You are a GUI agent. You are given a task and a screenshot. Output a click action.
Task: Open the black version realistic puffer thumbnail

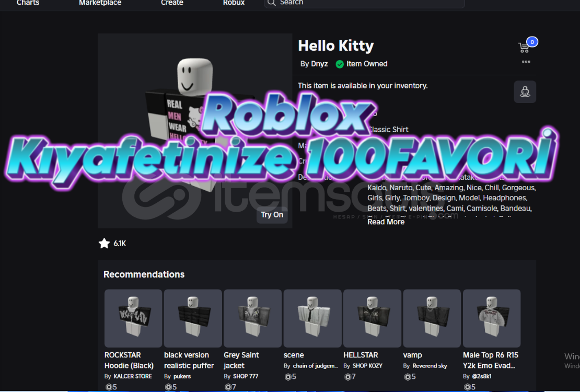click(x=193, y=318)
